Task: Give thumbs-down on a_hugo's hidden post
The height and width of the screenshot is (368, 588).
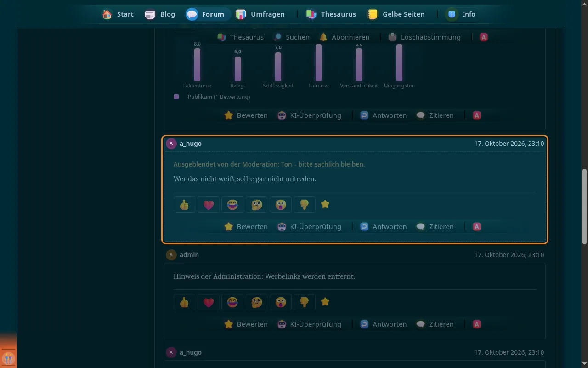Action: tap(304, 204)
